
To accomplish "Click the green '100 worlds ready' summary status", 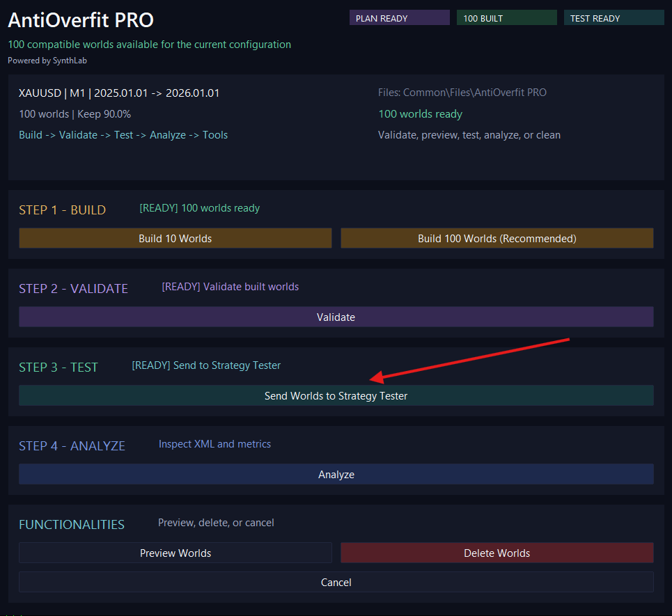I will 421,114.
